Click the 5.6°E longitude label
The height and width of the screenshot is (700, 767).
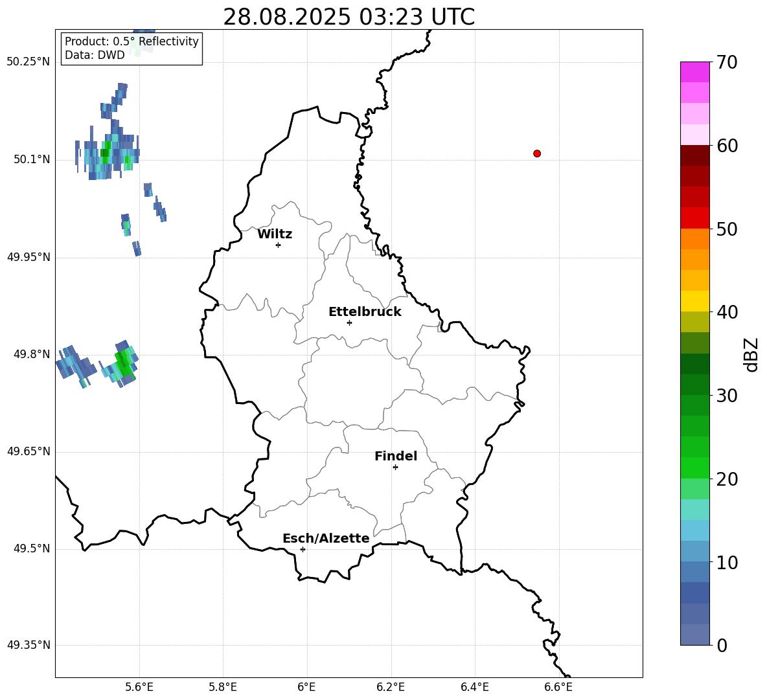(139, 687)
